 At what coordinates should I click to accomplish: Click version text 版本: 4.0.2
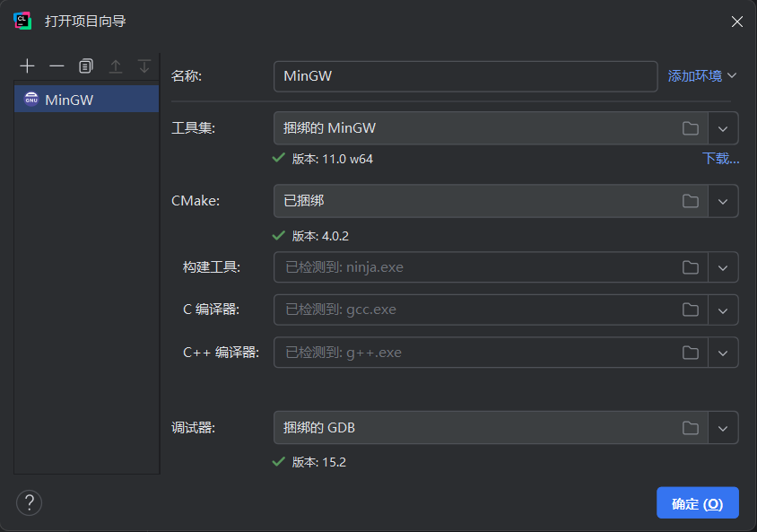pyautogui.click(x=320, y=236)
